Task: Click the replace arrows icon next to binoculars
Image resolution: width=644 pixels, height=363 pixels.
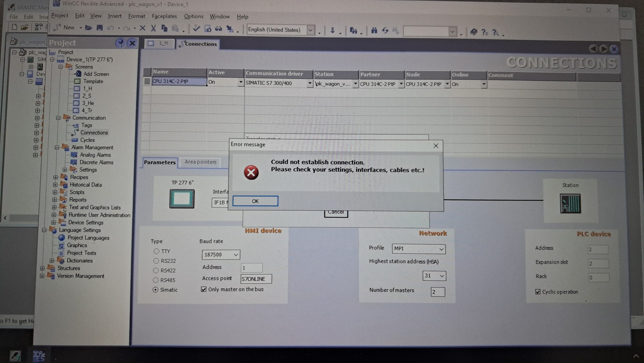Action: pos(385,31)
